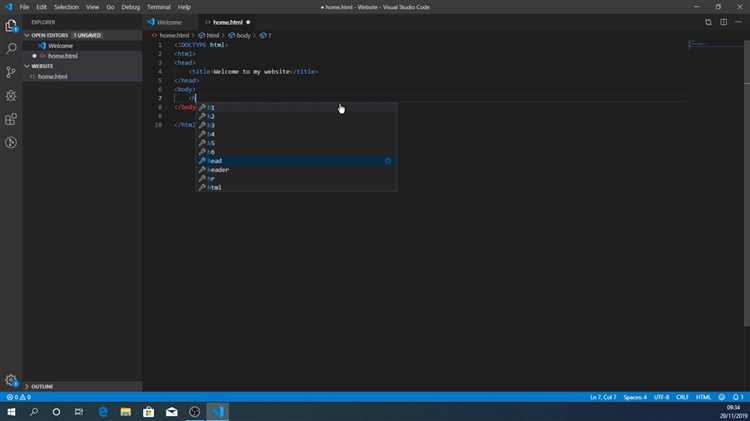Open the Terminal menu
The width and height of the screenshot is (750, 421).
coord(159,7)
